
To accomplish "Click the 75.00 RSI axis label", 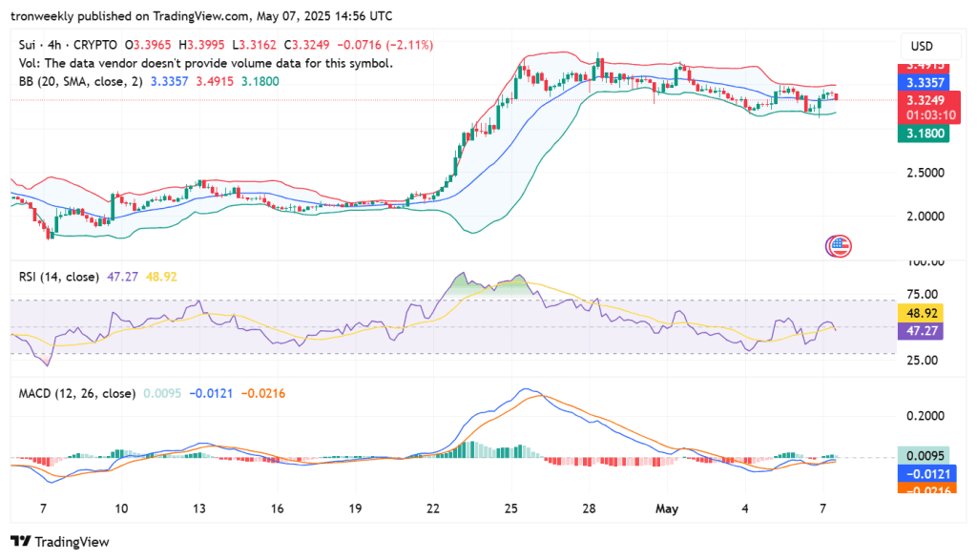I will coord(923,294).
